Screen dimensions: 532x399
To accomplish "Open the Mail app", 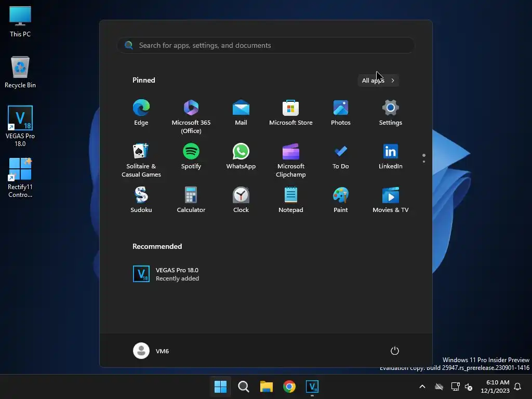I will pos(241,113).
